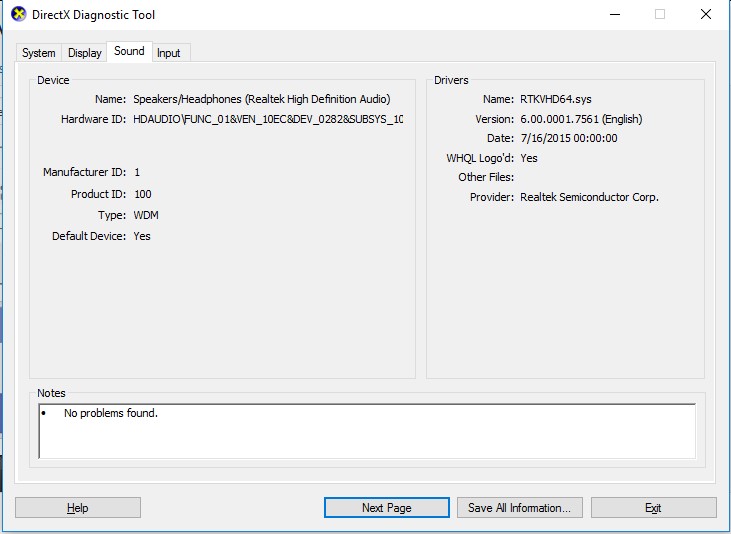Click device name Speakers/Headphones (Realtek High Definition Audio)

[262, 99]
